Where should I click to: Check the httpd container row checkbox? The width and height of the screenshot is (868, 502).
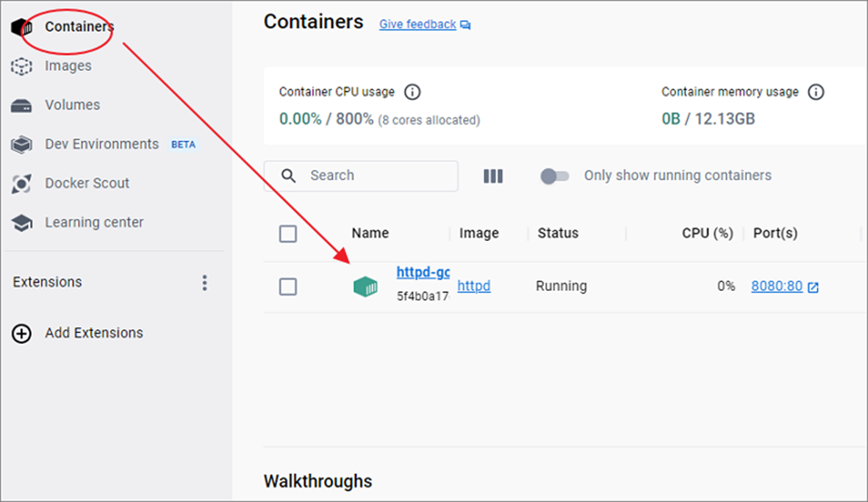coord(288,287)
